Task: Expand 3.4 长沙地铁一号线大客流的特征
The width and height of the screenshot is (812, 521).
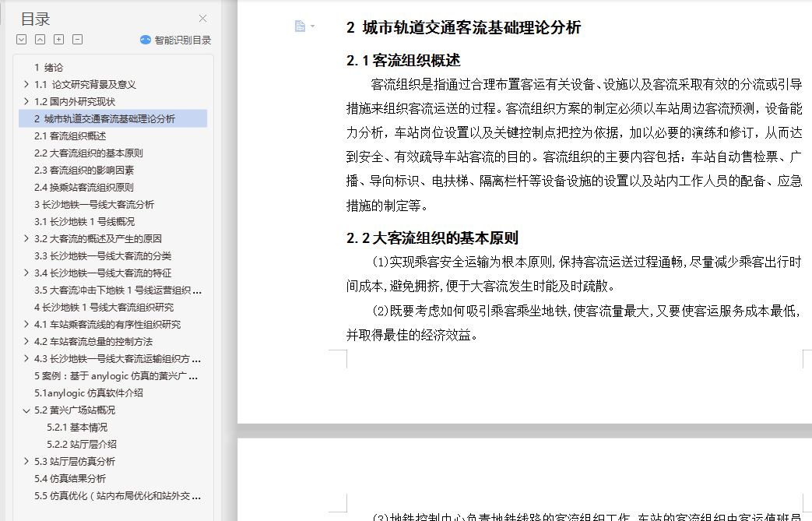Action: 26,273
